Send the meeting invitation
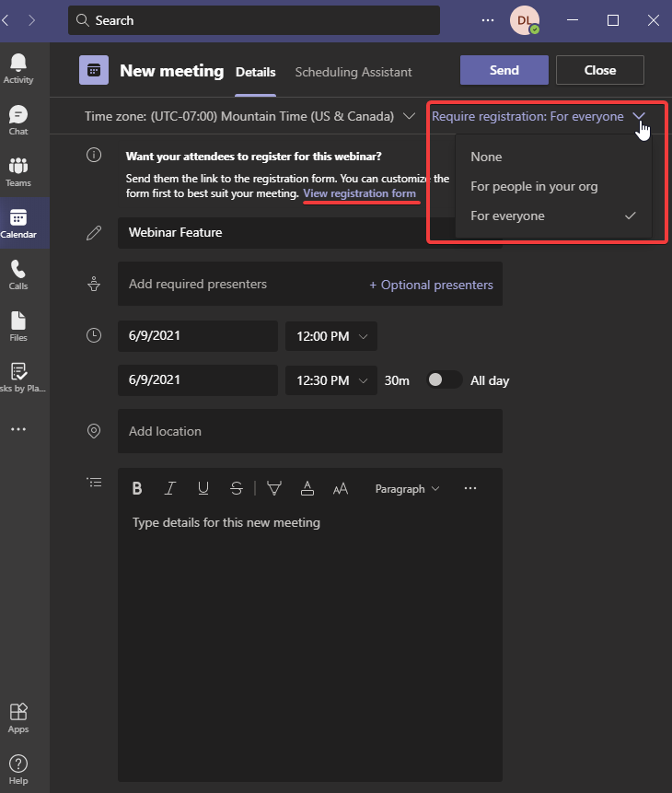The height and width of the screenshot is (793, 672). pyautogui.click(x=504, y=70)
